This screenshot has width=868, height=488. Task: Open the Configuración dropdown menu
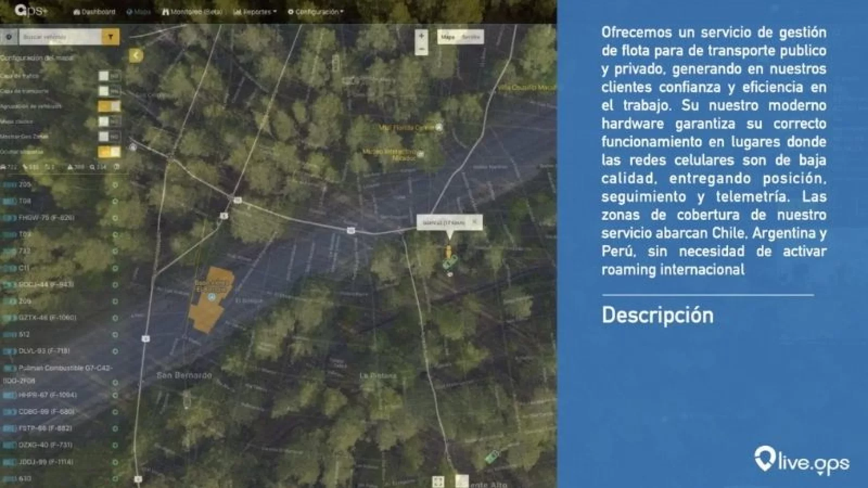coord(316,11)
